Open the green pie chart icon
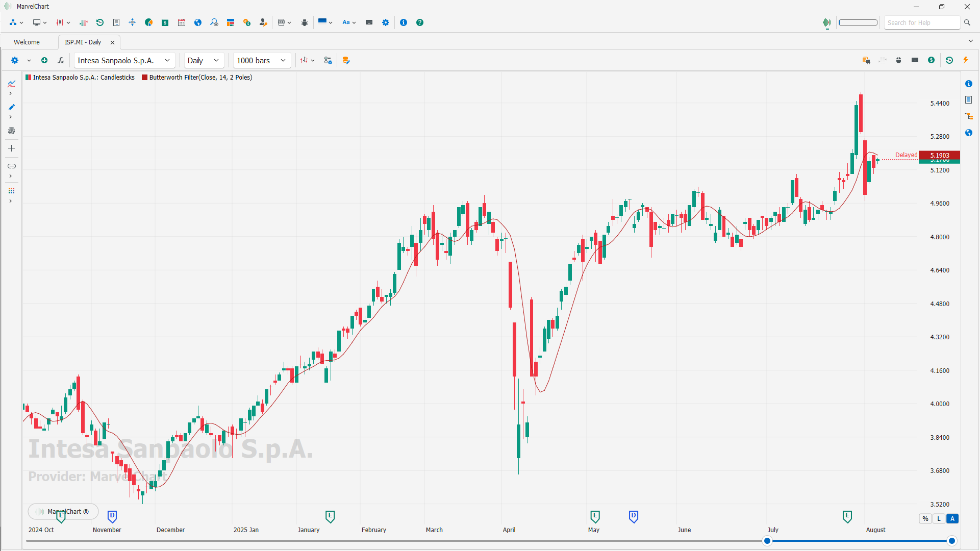Screen dimensions: 980x551 (x=149, y=22)
